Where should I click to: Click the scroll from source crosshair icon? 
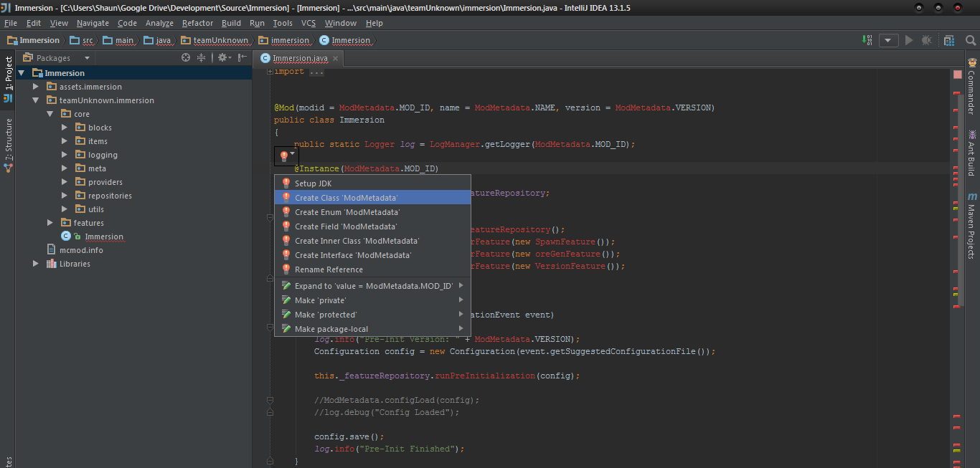coord(186,58)
